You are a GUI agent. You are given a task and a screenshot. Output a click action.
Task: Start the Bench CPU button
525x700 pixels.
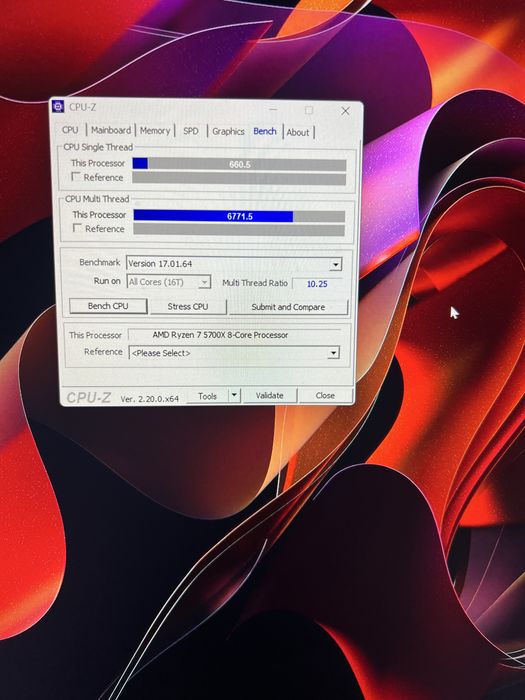pyautogui.click(x=108, y=306)
